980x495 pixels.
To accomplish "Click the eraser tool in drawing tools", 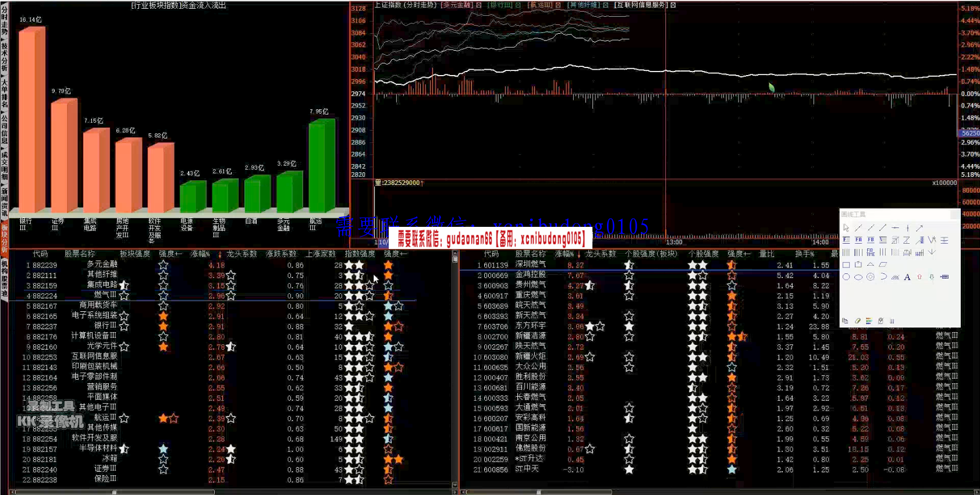I will (858, 321).
